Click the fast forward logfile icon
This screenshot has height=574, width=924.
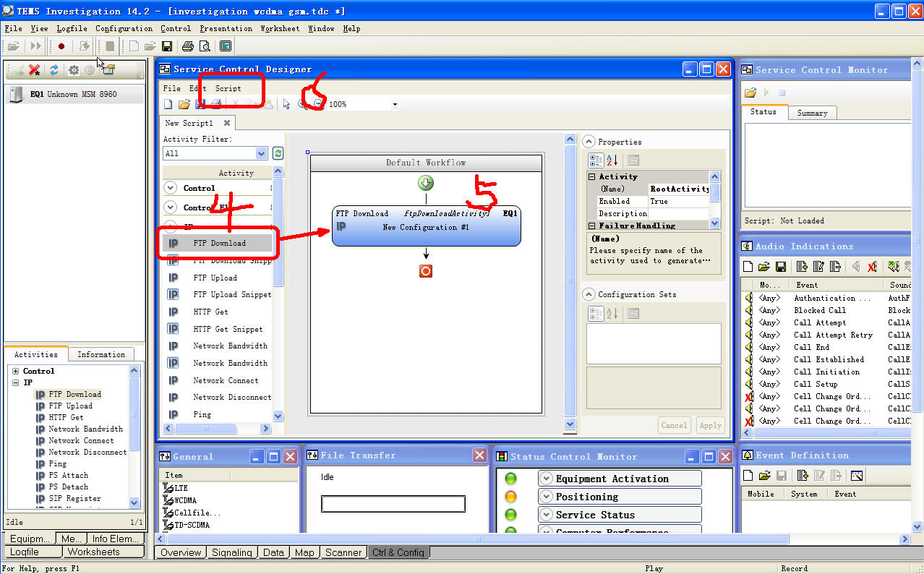point(35,46)
